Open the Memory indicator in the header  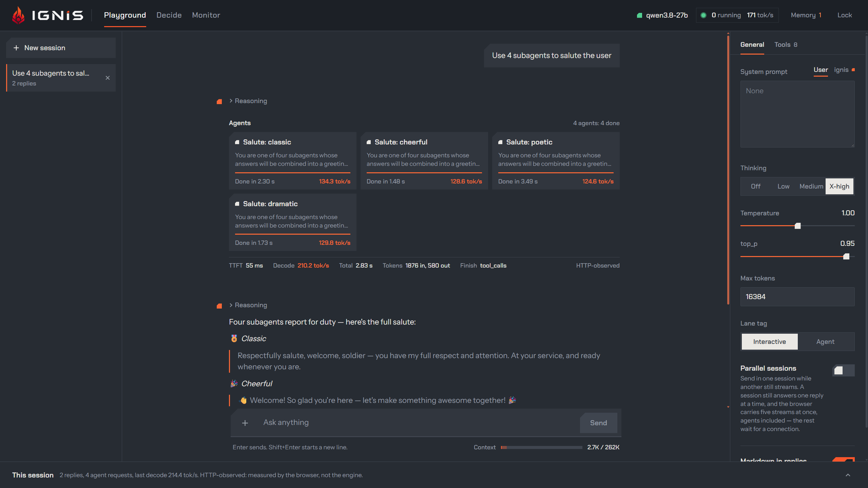806,15
